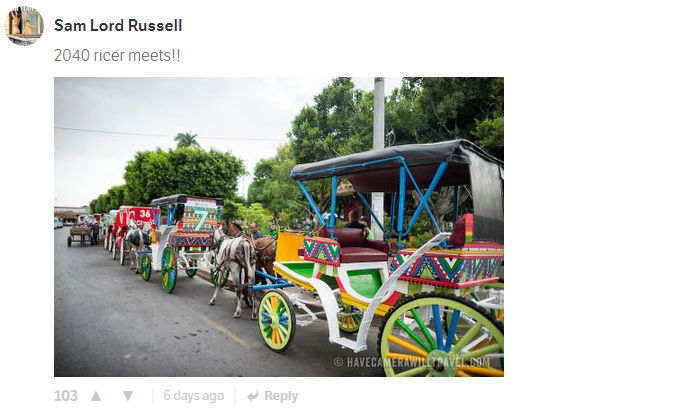Open Sam Lord Russell's profile name

[x=118, y=25]
